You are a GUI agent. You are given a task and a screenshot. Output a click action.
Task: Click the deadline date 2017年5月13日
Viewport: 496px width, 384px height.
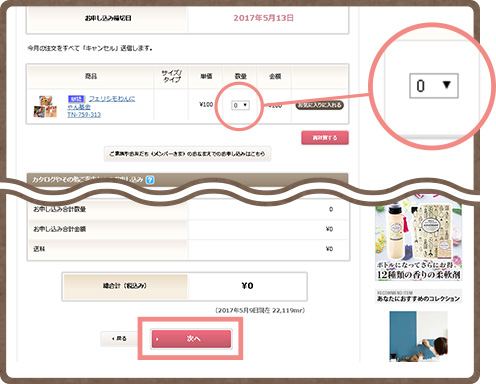click(x=263, y=18)
